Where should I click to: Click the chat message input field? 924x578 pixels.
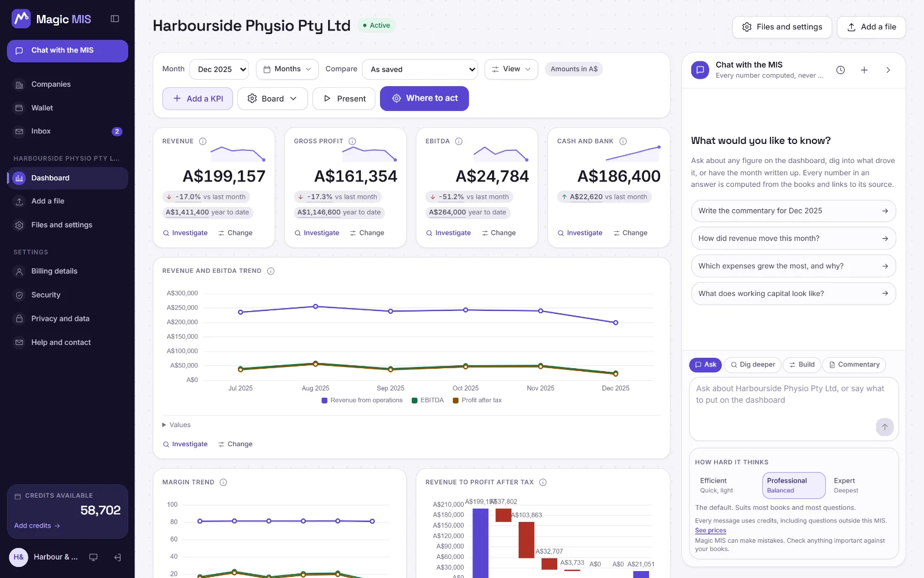pyautogui.click(x=793, y=409)
